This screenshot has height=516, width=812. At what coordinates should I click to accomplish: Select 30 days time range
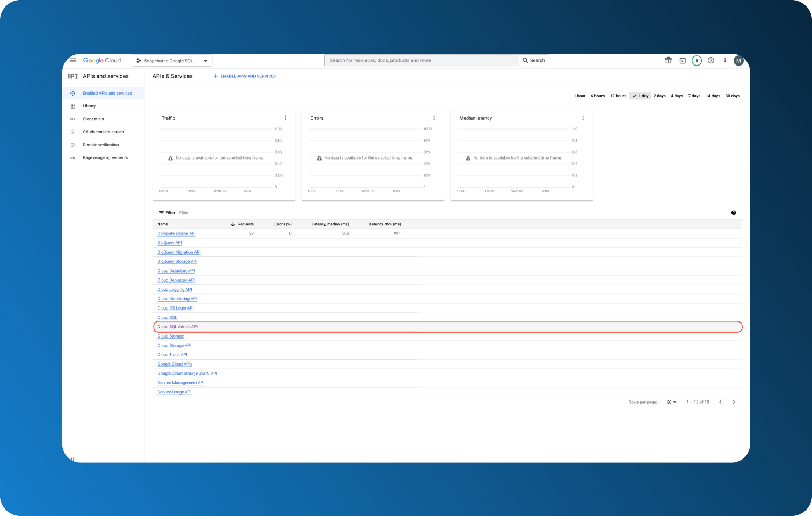[733, 96]
